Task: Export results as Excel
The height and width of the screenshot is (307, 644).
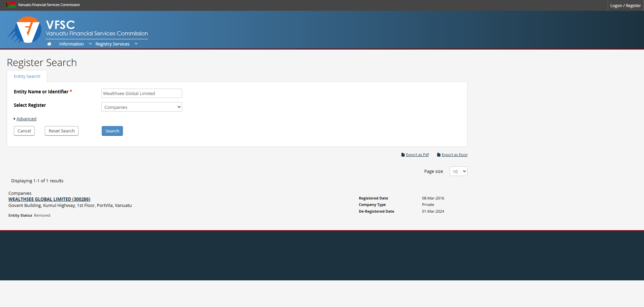Action: click(454, 155)
